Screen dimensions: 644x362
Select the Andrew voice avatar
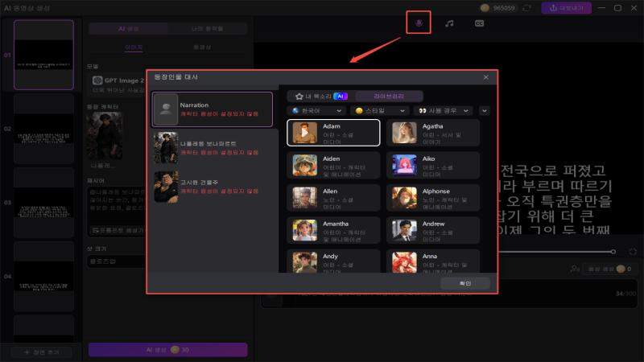pyautogui.click(x=404, y=230)
